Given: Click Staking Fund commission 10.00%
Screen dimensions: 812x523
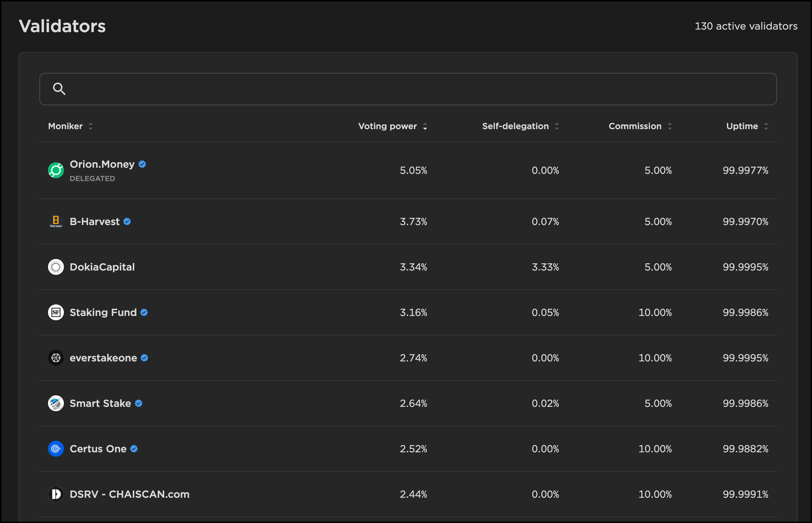Looking at the screenshot, I should point(655,312).
